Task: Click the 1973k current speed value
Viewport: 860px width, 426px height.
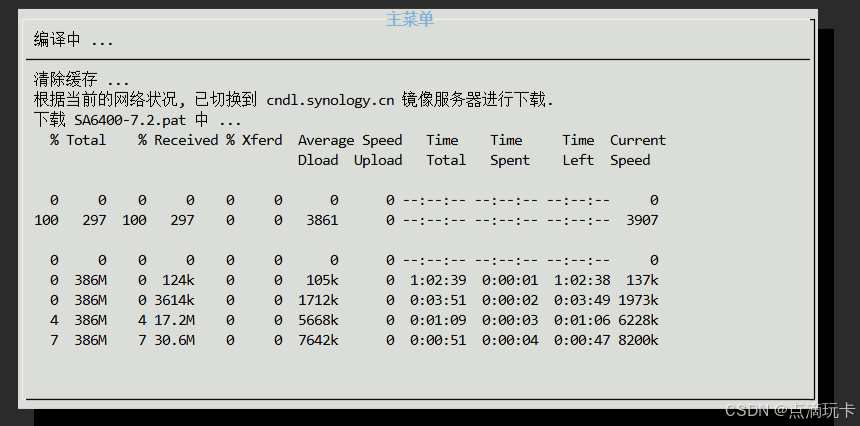Action: tap(638, 300)
